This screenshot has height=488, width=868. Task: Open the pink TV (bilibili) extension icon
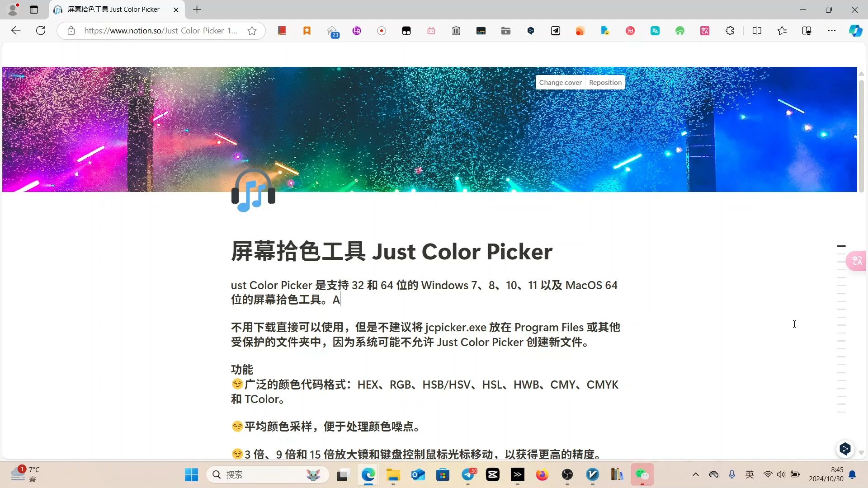(431, 31)
